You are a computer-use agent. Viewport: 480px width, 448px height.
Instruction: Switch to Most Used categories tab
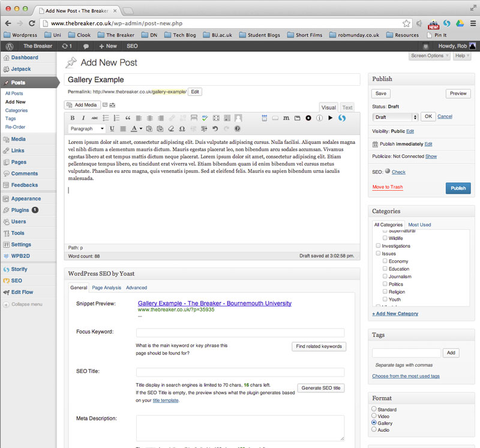pos(419,225)
